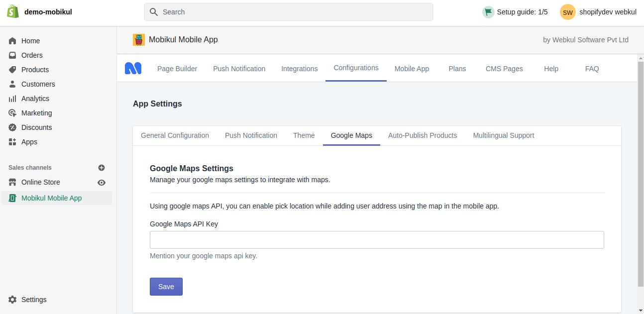Image resolution: width=644 pixels, height=314 pixels.
Task: Open Marketing section
Action: pyautogui.click(x=37, y=113)
